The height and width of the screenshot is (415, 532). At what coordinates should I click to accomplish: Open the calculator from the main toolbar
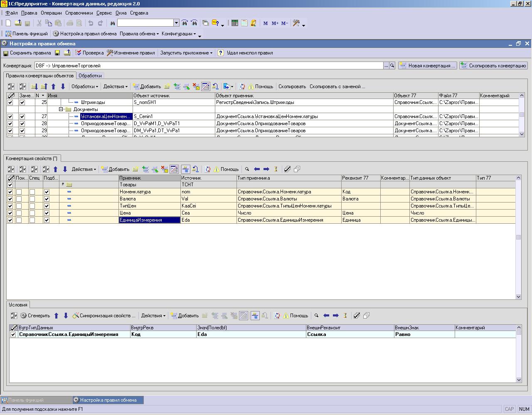[235, 23]
